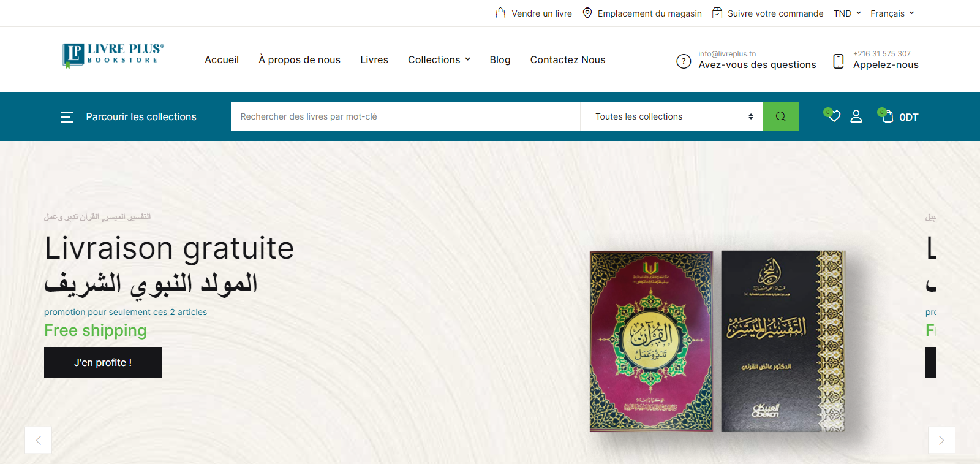Open the wishlist heart icon

coord(832,115)
